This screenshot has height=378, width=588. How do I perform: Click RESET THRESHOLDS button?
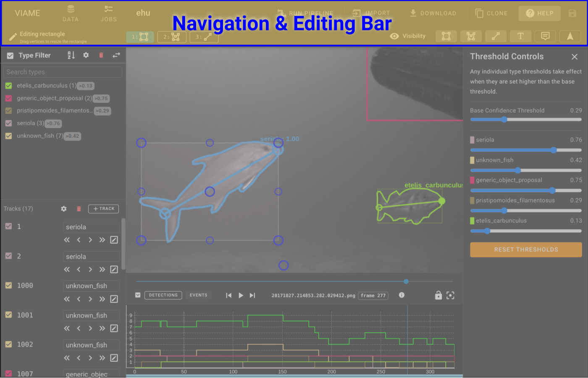[x=526, y=249]
